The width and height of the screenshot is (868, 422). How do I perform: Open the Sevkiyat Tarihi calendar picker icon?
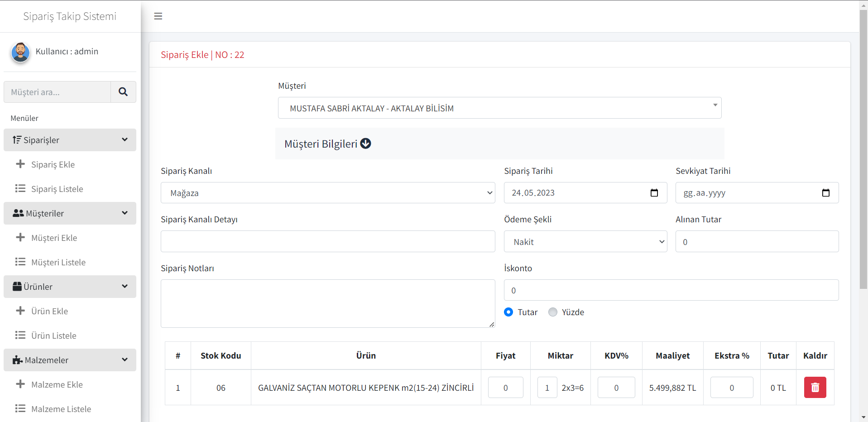coord(825,193)
